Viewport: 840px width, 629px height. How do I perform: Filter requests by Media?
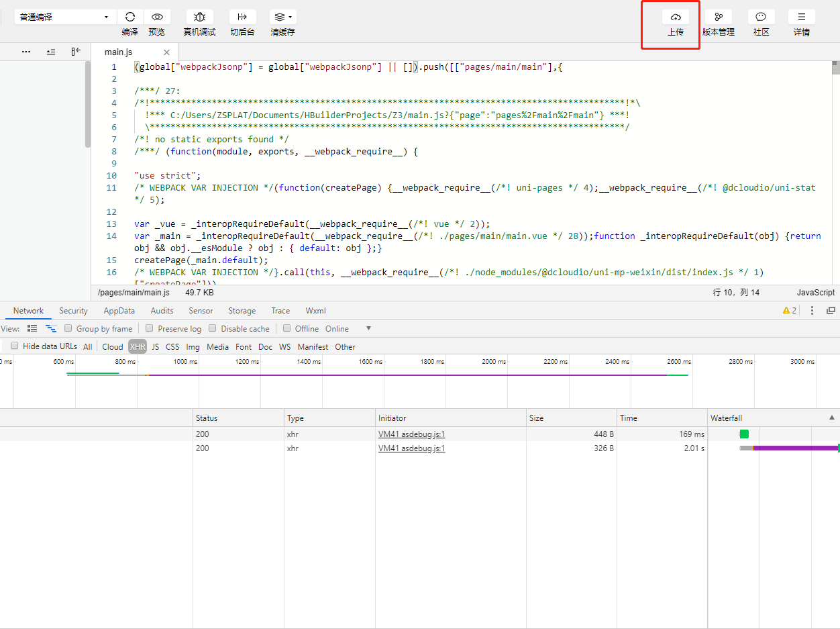pyautogui.click(x=217, y=347)
